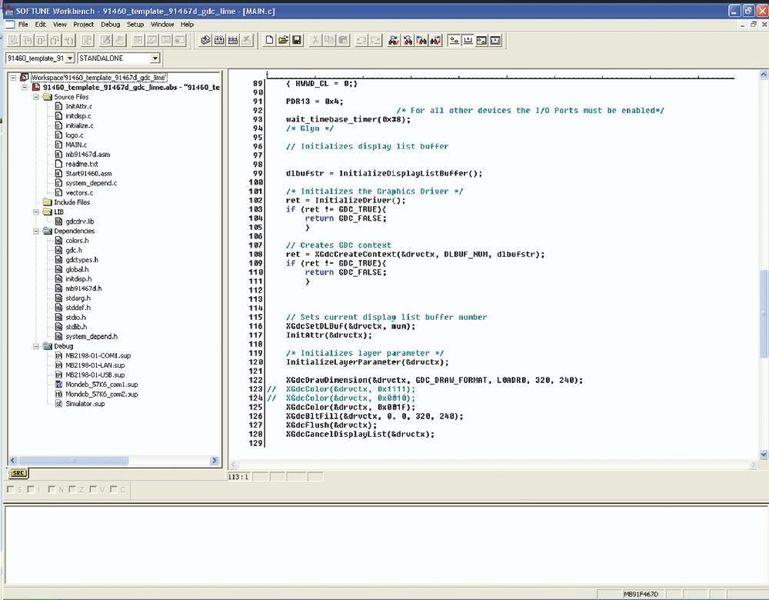Image resolution: width=769 pixels, height=600 pixels.
Task: Click the second of four window-layout icons
Action: click(x=468, y=40)
